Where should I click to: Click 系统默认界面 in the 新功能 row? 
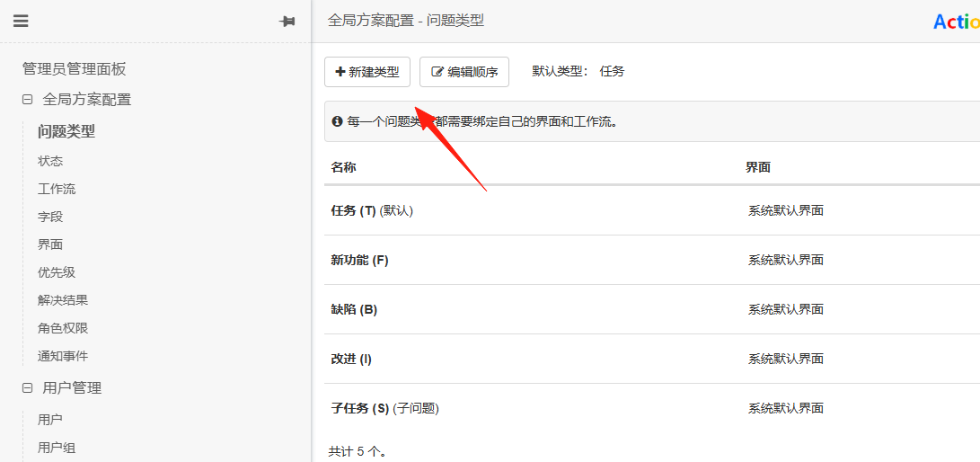(x=786, y=260)
